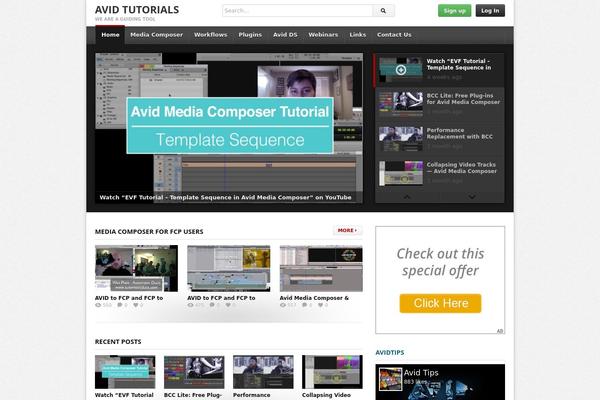Viewport: 600px width, 400px height.
Task: Click the Avid Media Composer & post title
Action: [314, 298]
